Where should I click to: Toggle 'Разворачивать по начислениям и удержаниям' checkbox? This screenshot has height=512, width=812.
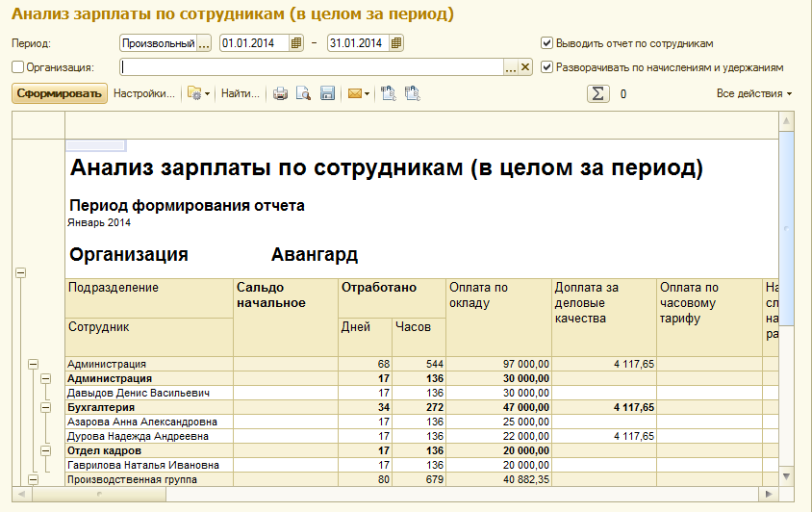pyautogui.click(x=546, y=67)
